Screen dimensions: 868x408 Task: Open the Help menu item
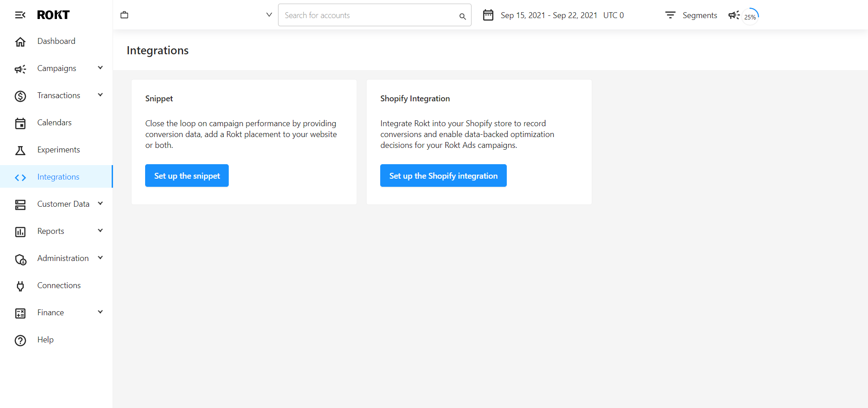pyautogui.click(x=56, y=340)
